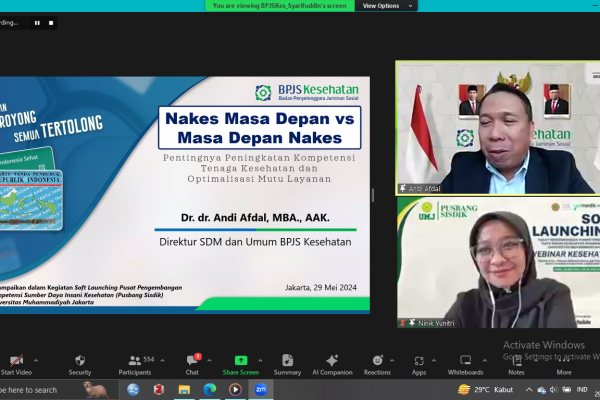Expand video settings arrow next to Start Video

point(36,361)
